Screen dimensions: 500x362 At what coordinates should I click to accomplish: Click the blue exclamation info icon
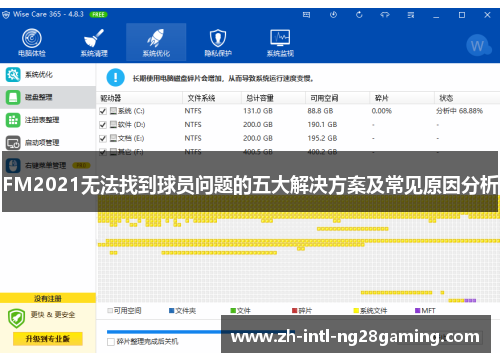coord(115,77)
